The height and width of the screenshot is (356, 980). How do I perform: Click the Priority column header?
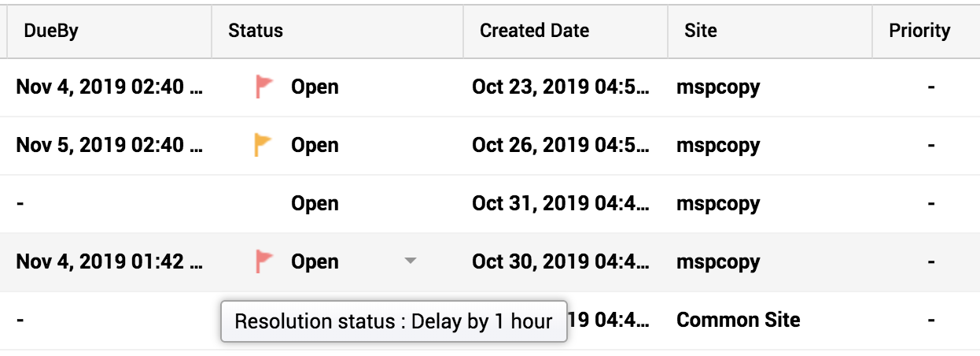(x=919, y=32)
